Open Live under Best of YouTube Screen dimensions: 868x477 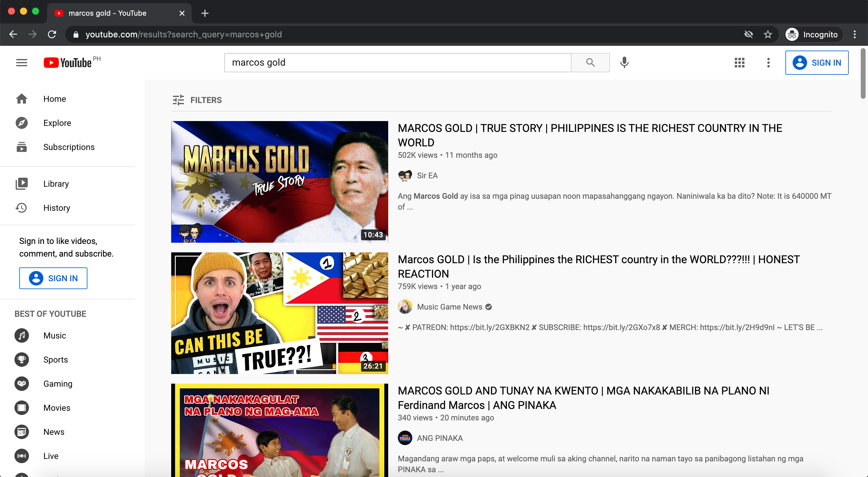tap(68, 456)
